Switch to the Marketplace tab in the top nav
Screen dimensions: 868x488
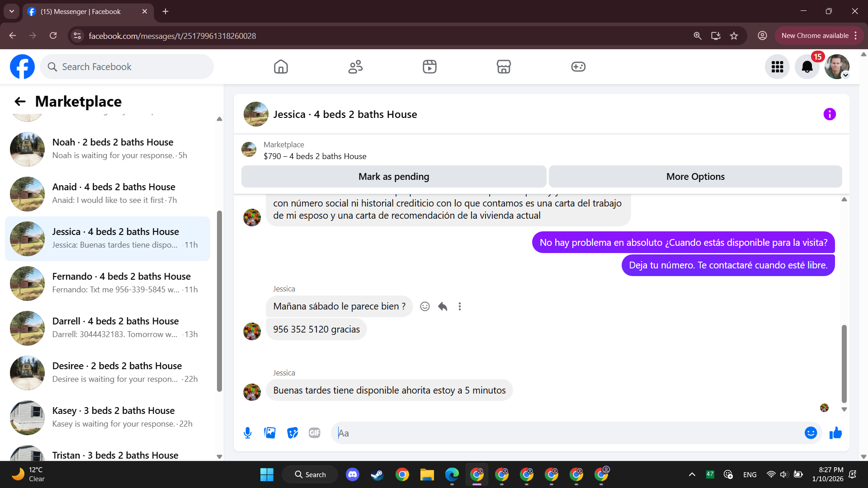click(x=504, y=67)
